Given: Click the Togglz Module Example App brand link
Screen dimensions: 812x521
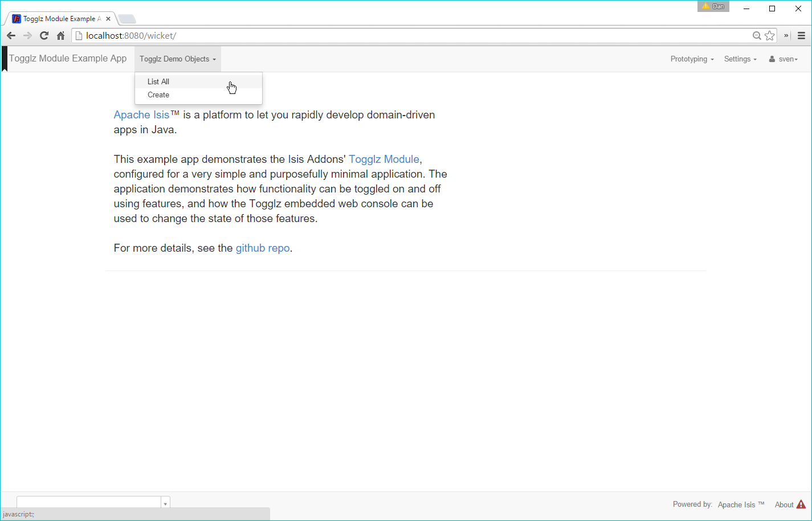Looking at the screenshot, I should click(x=68, y=58).
